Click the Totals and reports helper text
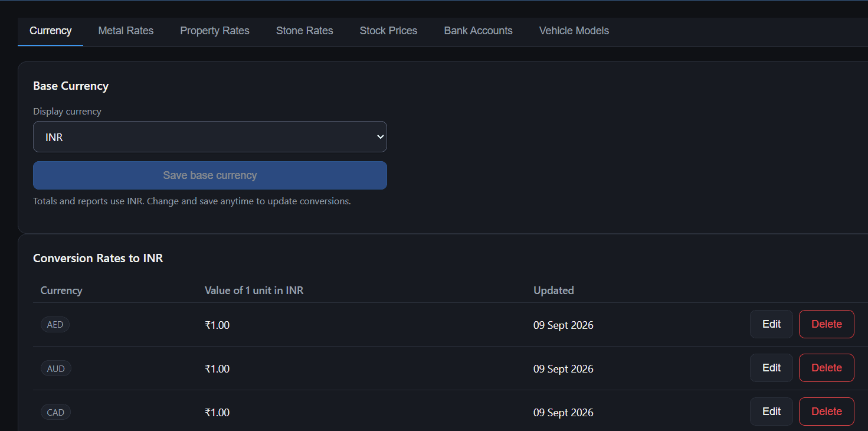 [x=192, y=201]
